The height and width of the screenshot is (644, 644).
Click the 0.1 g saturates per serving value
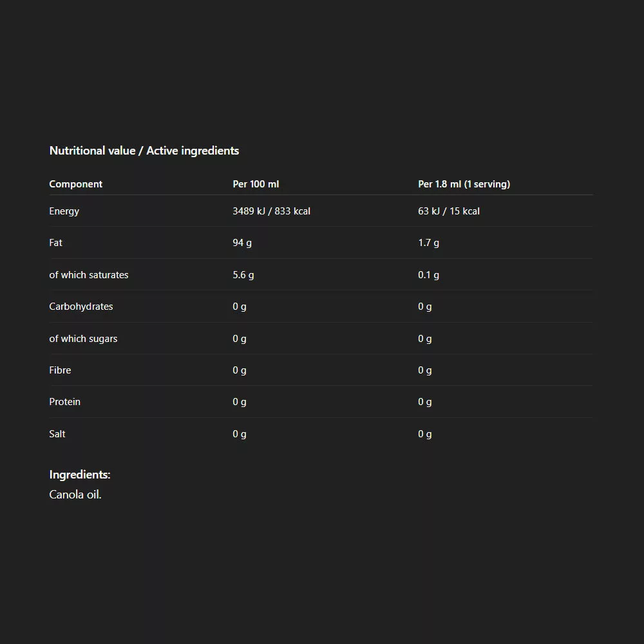tap(428, 275)
